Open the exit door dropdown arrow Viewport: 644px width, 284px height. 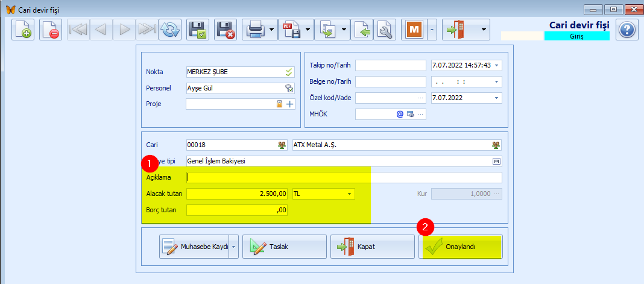pos(484,30)
